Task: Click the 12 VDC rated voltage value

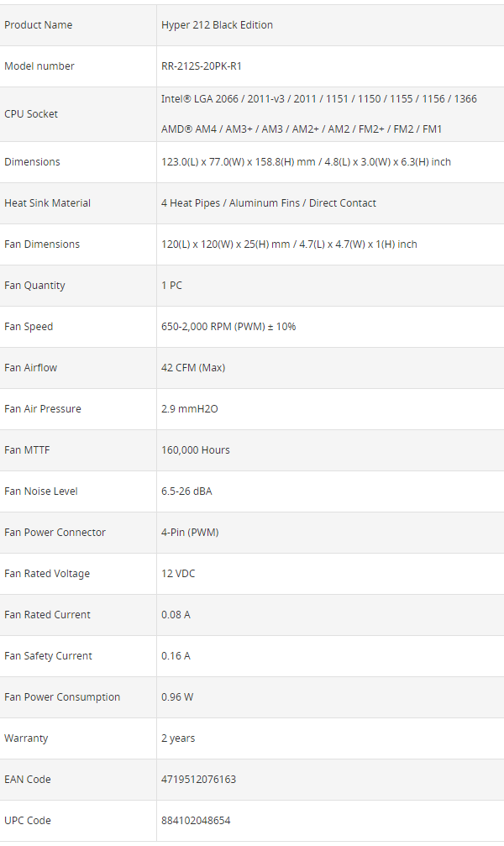Action: pos(178,574)
